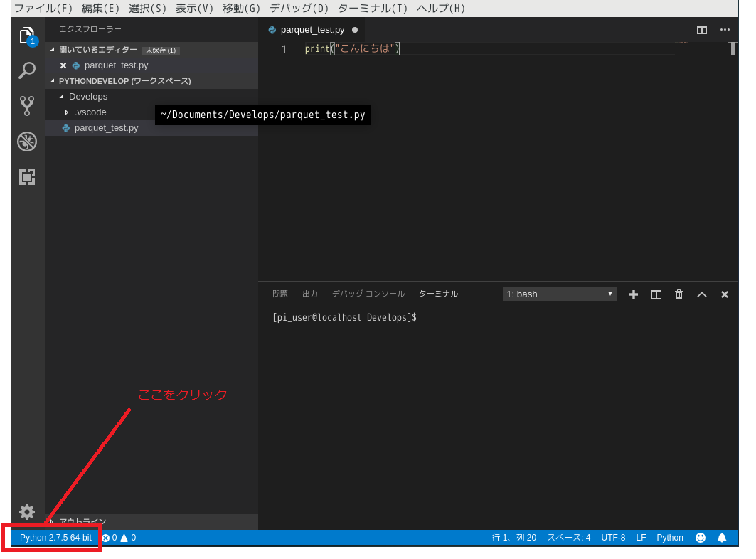Screen dimensions: 756x559
Task: Change indentation via スペース: 4
Action: (568, 538)
